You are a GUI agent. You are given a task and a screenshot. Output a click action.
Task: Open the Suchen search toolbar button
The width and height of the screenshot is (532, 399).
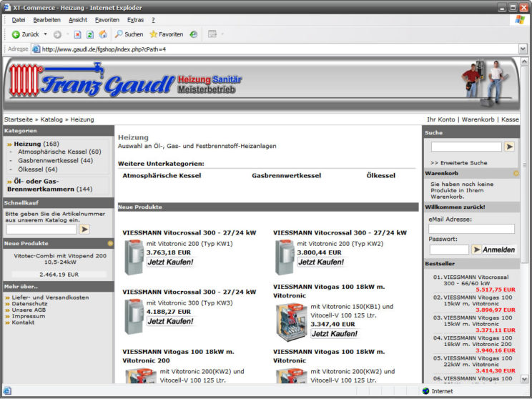129,34
